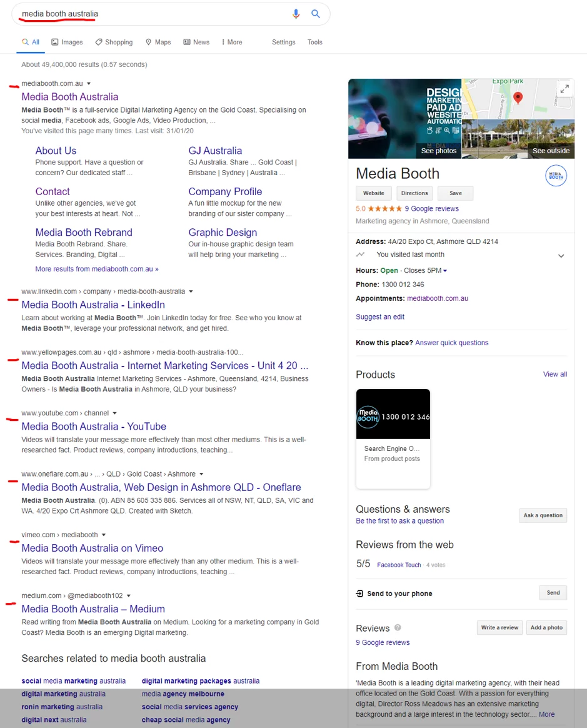Image resolution: width=587 pixels, height=728 pixels.
Task: Open the Media Booth Australia on Vimeo result
Action: pos(93,548)
